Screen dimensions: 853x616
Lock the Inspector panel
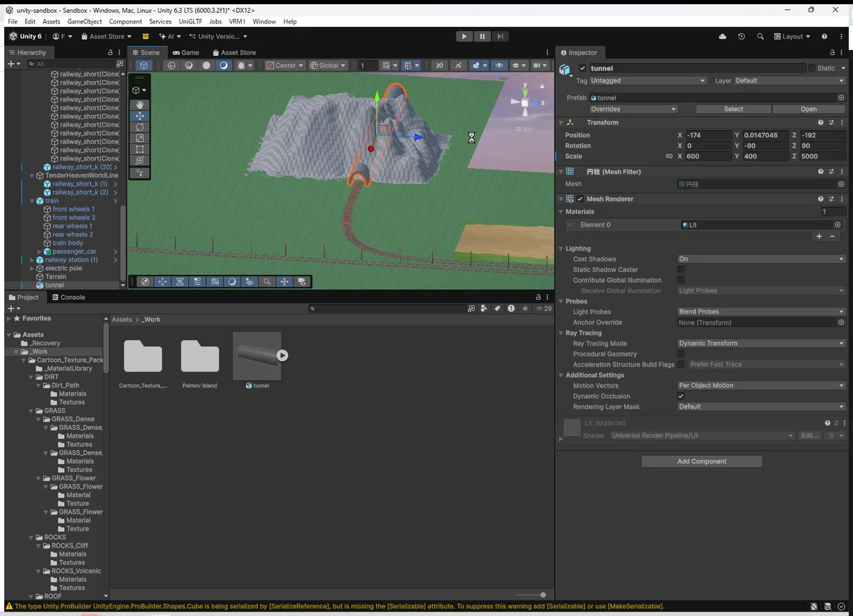tap(832, 53)
